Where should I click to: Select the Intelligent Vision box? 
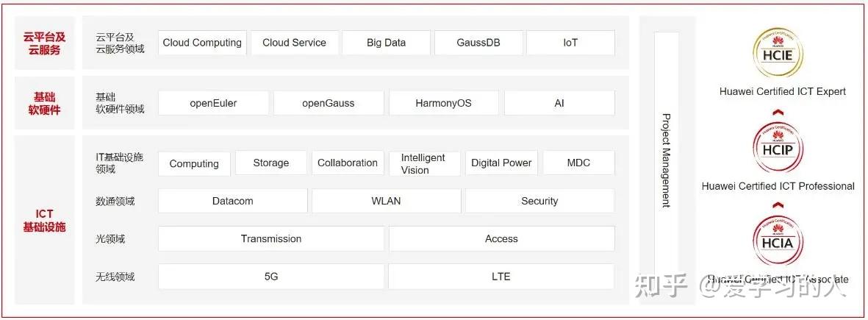tap(423, 163)
